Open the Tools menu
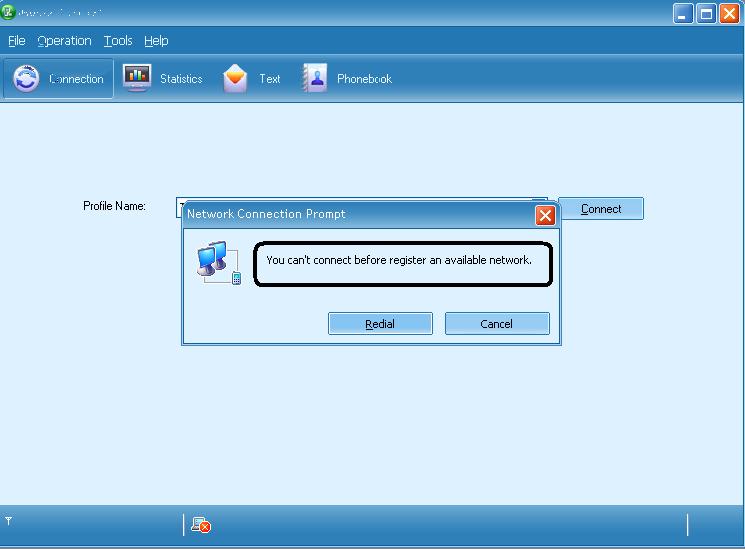This screenshot has height=549, width=745. point(118,41)
